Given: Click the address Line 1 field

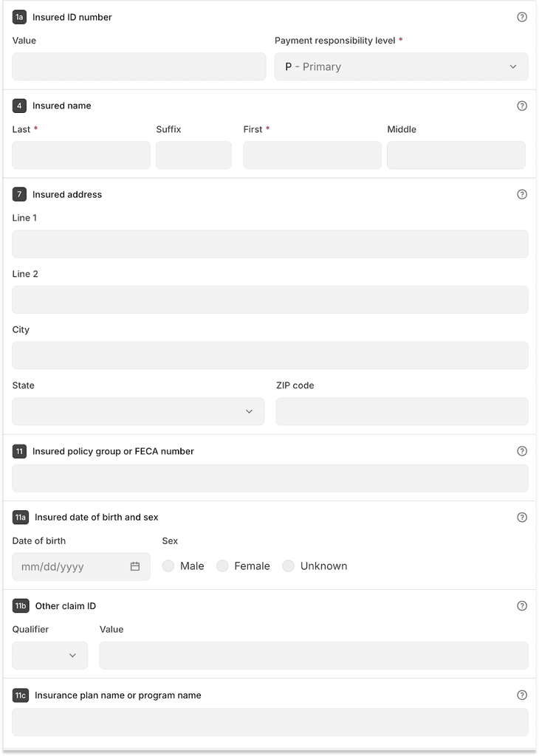Looking at the screenshot, I should pyautogui.click(x=269, y=244).
